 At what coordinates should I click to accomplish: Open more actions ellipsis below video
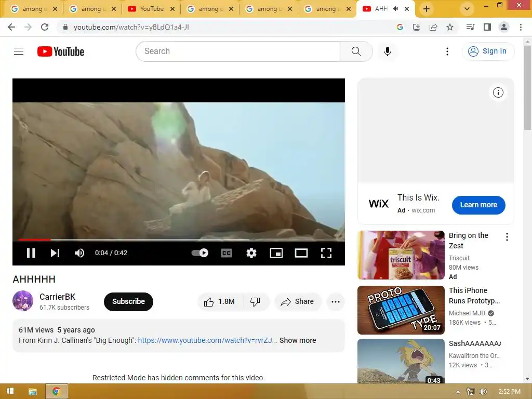coord(336,302)
